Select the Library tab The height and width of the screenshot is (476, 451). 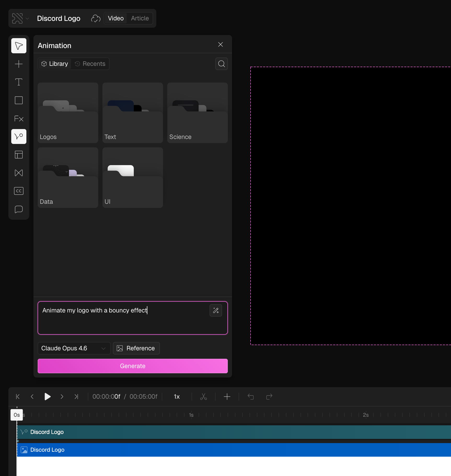(x=55, y=64)
